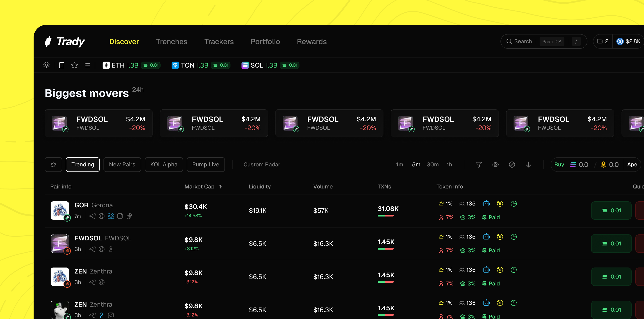The image size is (644, 319).
Task: Select the Pump Live tab
Action: [x=206, y=165]
